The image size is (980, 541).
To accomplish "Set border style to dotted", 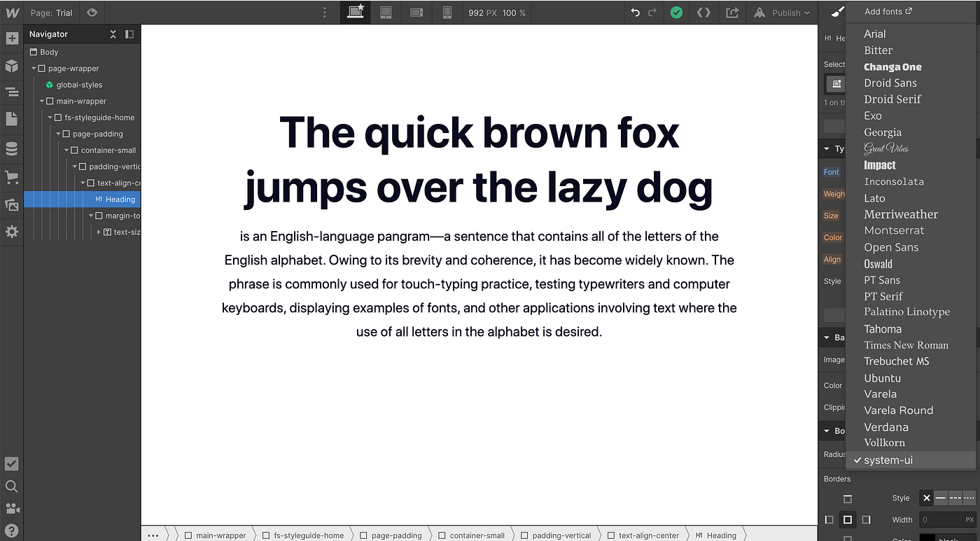I will (x=969, y=498).
